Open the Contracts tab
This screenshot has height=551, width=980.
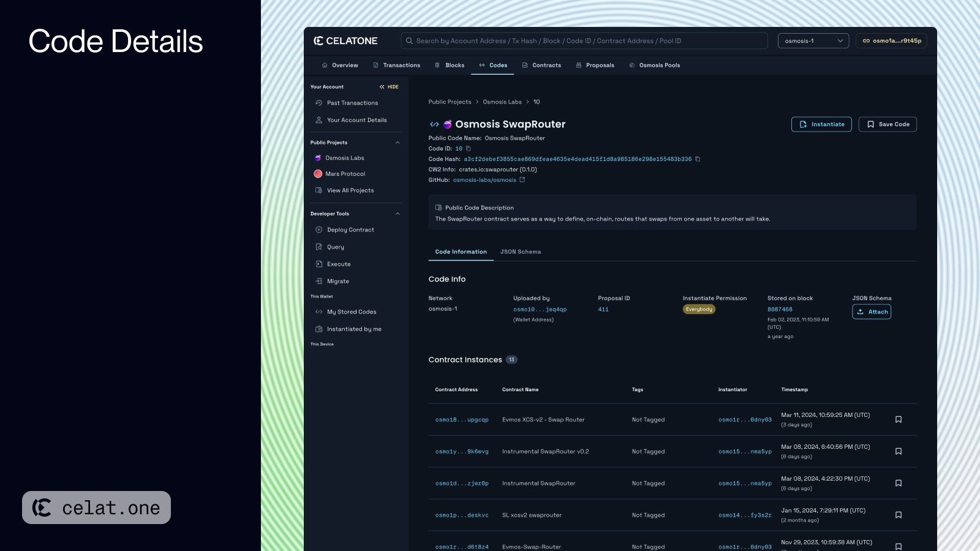click(x=541, y=66)
